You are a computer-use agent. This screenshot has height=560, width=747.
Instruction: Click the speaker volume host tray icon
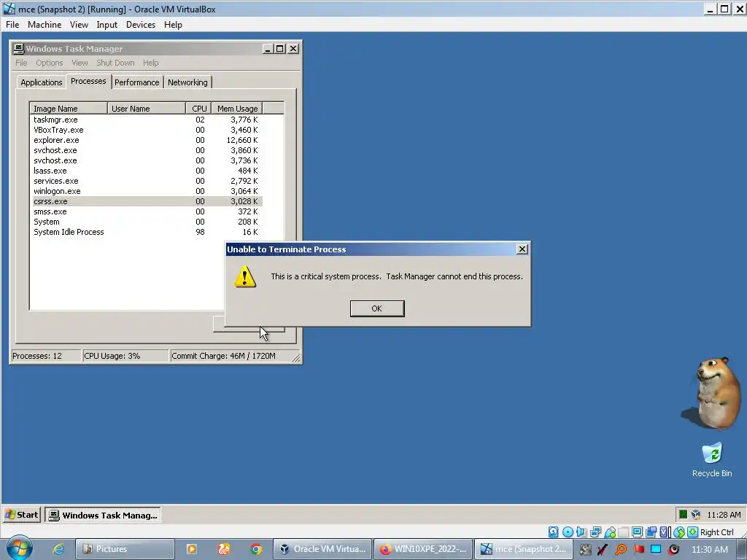click(x=673, y=549)
